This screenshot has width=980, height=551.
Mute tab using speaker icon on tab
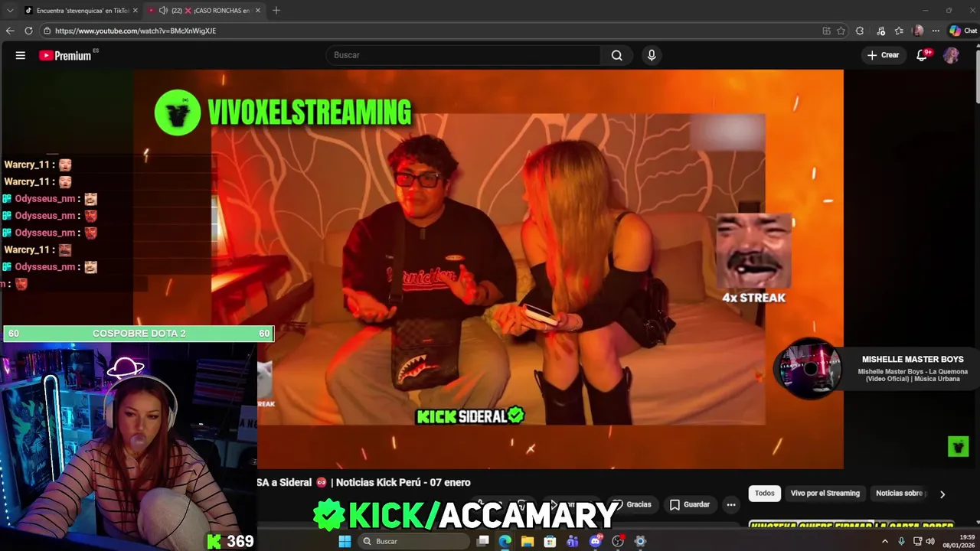163,11
